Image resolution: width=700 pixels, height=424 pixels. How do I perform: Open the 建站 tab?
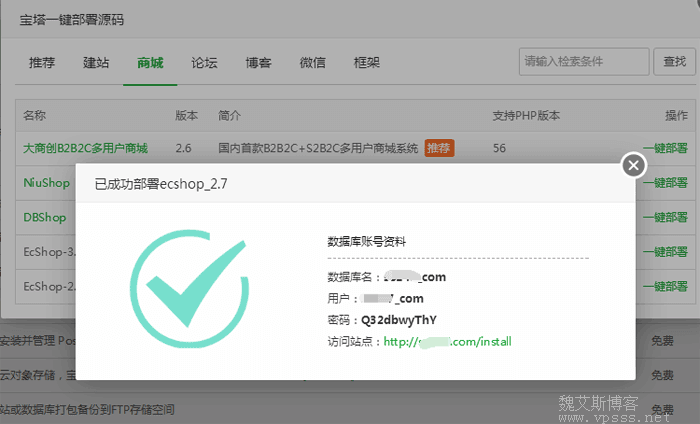point(96,63)
